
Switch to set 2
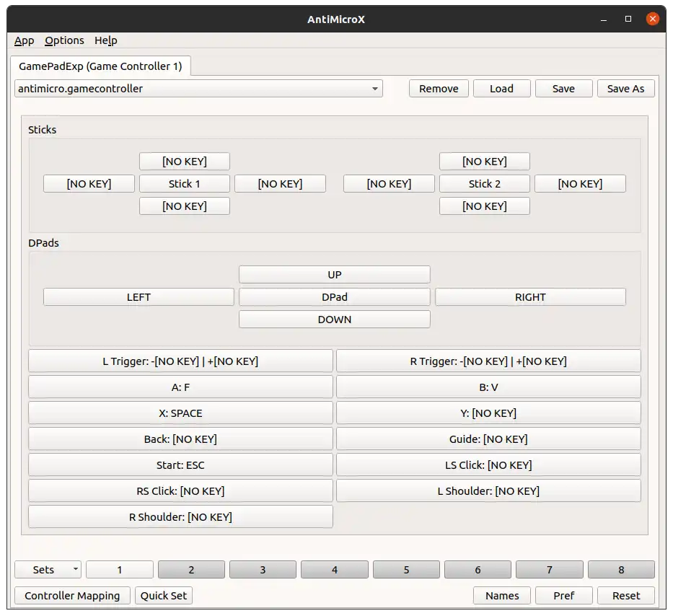tap(191, 570)
